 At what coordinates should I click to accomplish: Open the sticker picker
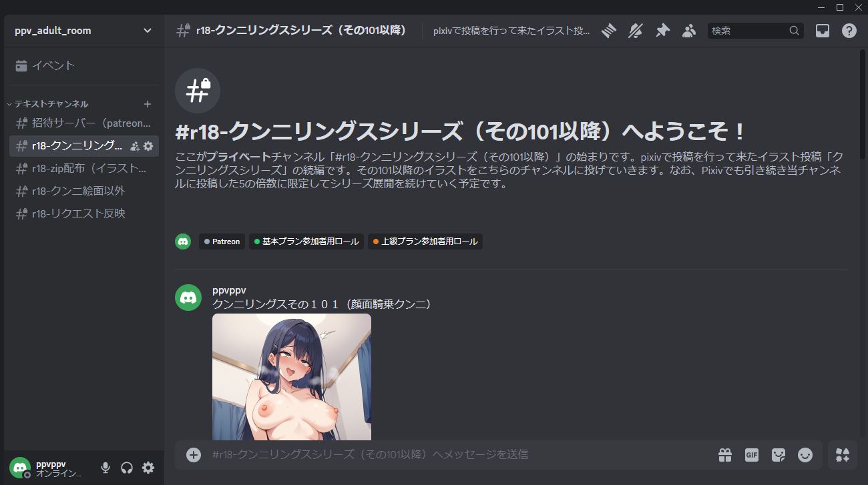(779, 455)
